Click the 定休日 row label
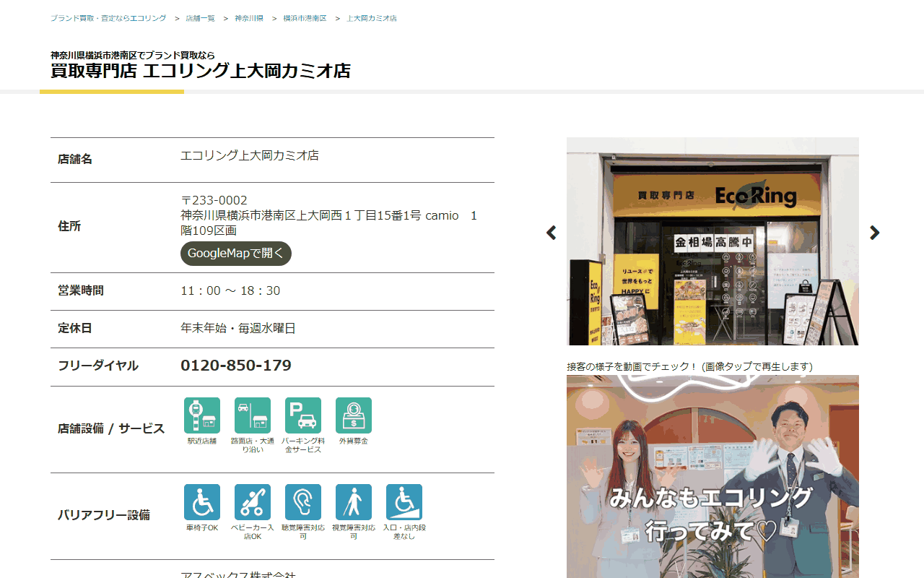The height and width of the screenshot is (578, 924). [75, 328]
